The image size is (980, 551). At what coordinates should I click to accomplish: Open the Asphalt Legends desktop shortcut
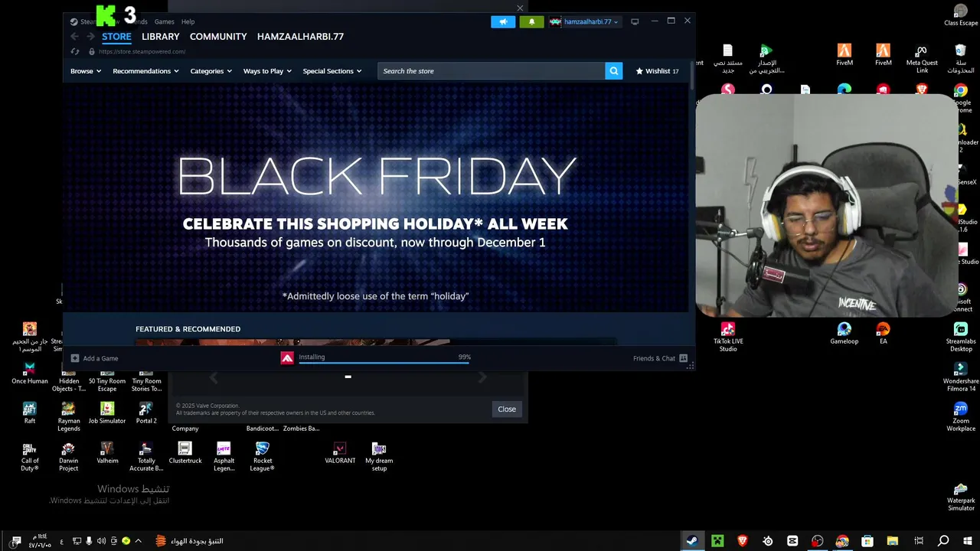click(x=224, y=457)
